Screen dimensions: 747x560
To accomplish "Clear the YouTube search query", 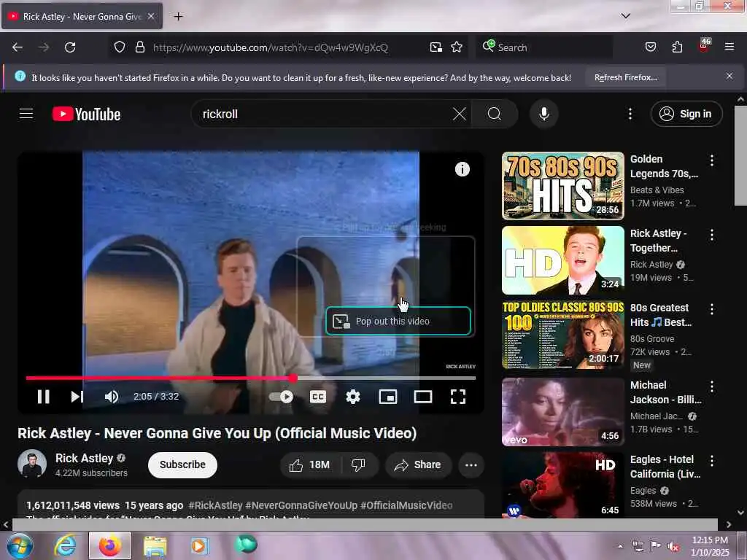I will 460,114.
